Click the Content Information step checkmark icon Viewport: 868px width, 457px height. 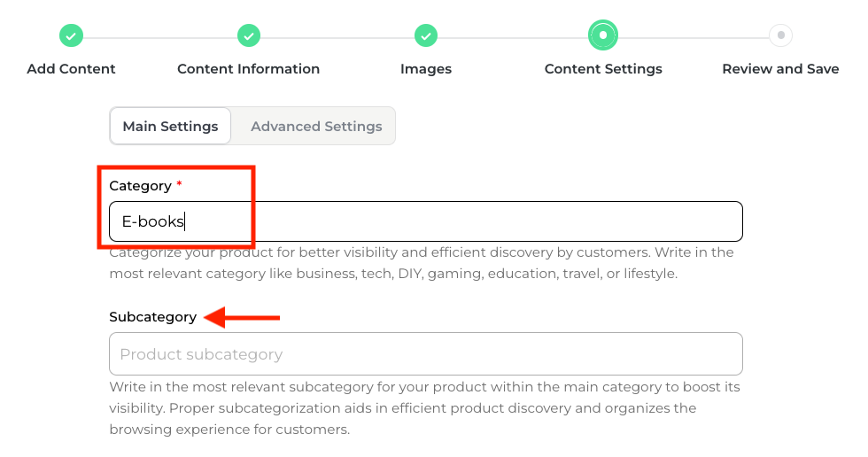[x=249, y=36]
